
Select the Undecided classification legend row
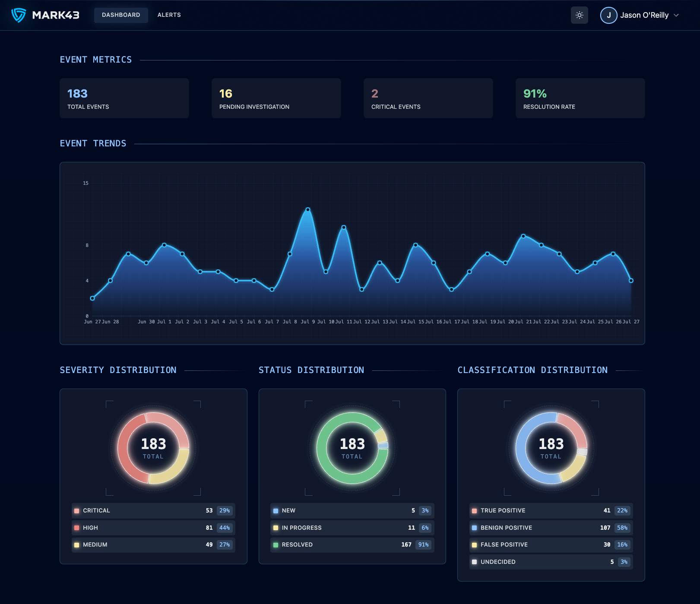[551, 562]
